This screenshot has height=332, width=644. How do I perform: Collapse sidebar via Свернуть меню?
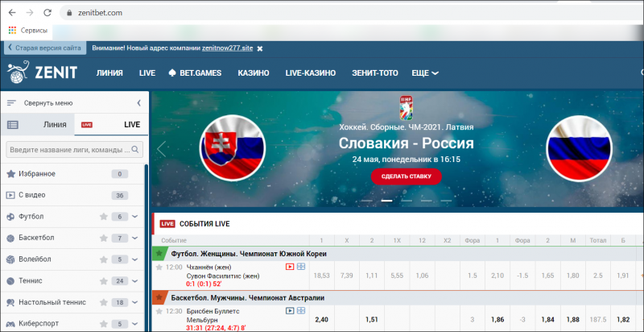click(48, 103)
